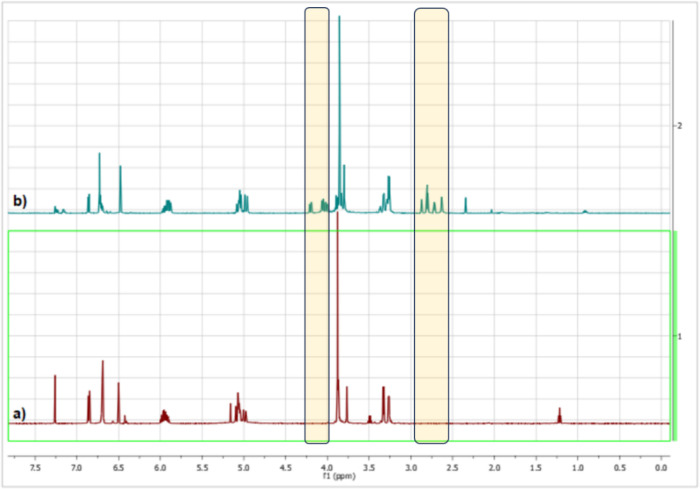Click the 4.5 ppm axis tick label
Screen dimensions: 700x489
286,468
